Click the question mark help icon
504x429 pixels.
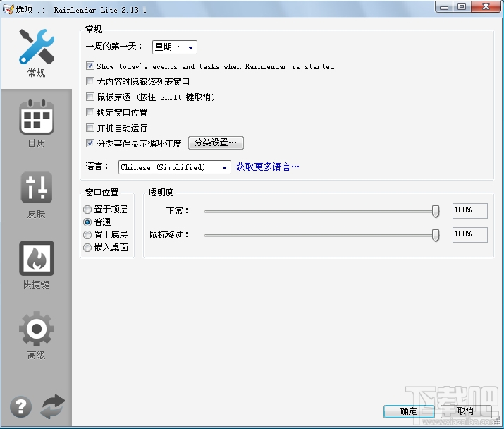(21, 406)
